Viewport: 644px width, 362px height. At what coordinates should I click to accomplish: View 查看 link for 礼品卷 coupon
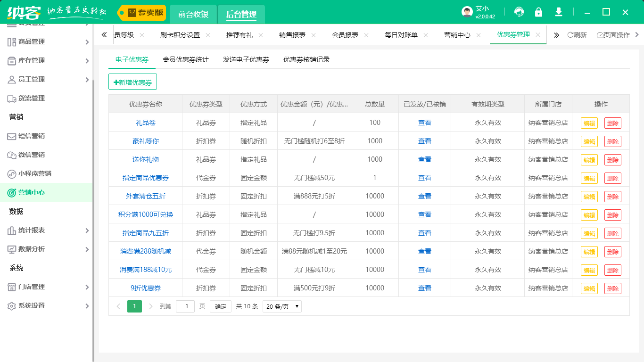[423, 122]
